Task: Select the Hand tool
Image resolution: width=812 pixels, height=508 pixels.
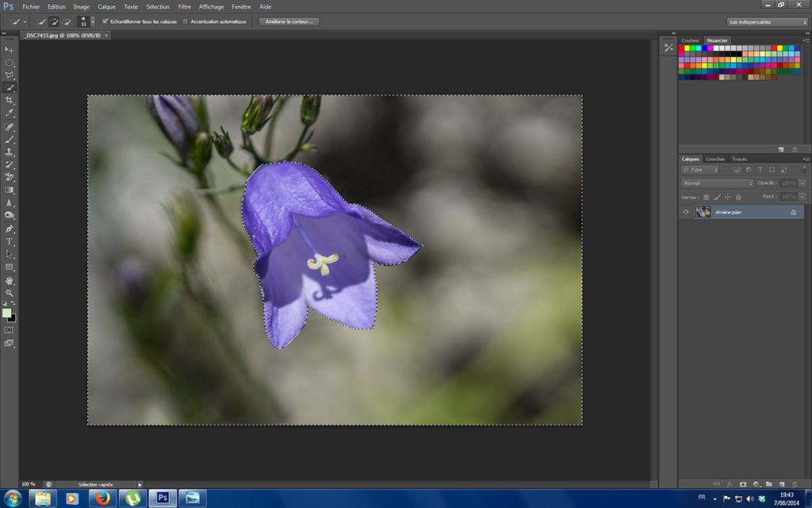Action: (10, 280)
